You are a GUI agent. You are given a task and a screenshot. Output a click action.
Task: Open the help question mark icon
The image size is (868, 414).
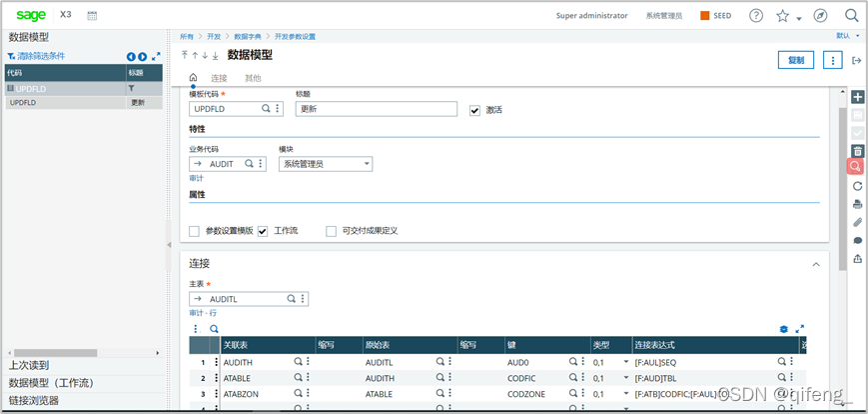click(x=755, y=16)
